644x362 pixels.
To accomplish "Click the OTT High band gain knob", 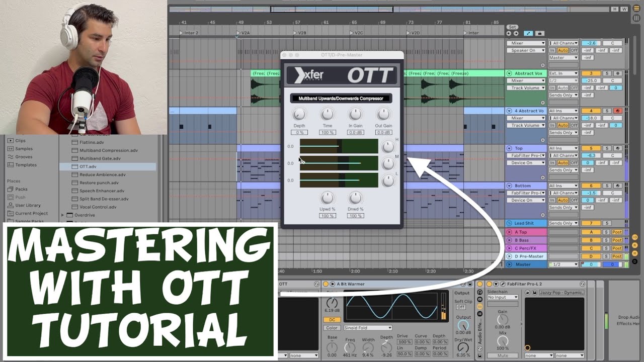I will 388,147.
